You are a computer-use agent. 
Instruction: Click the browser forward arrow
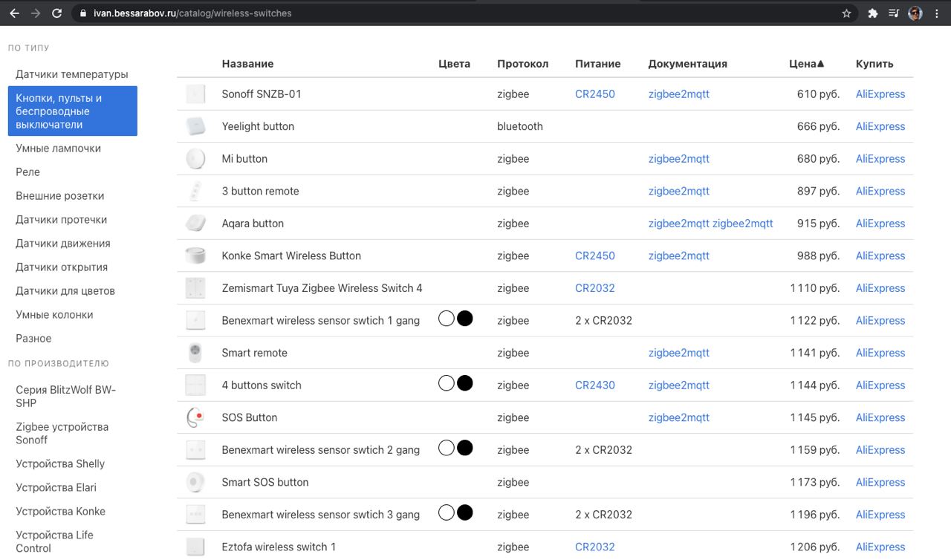coord(35,13)
